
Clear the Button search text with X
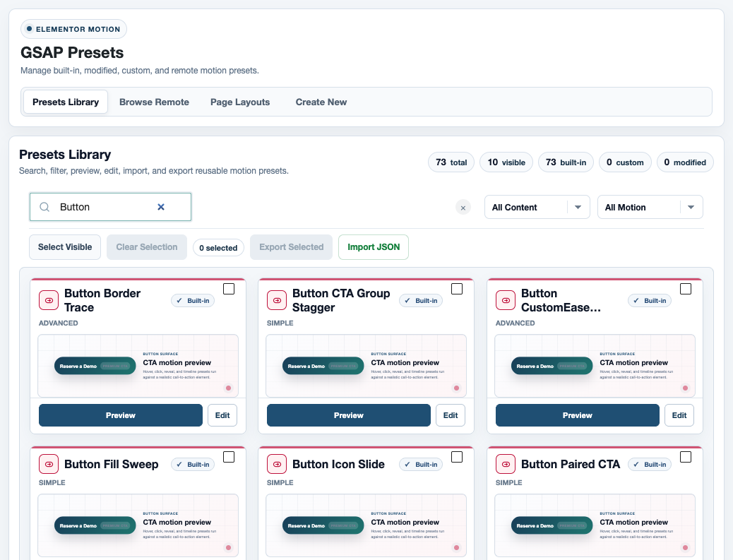tap(161, 207)
